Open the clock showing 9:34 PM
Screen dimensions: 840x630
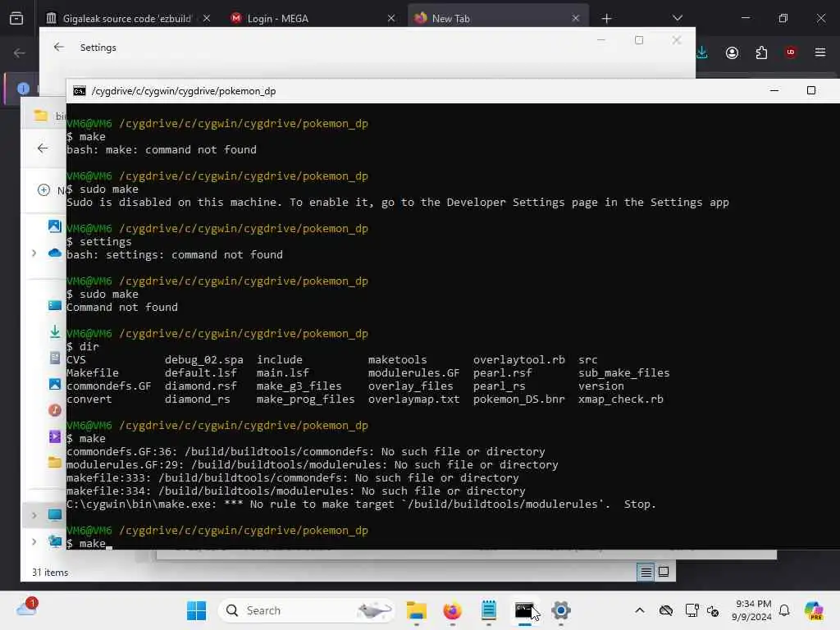tap(752, 610)
